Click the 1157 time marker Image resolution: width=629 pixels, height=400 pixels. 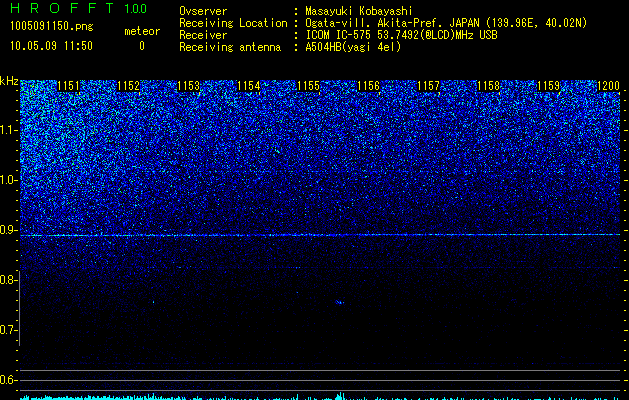click(428, 86)
